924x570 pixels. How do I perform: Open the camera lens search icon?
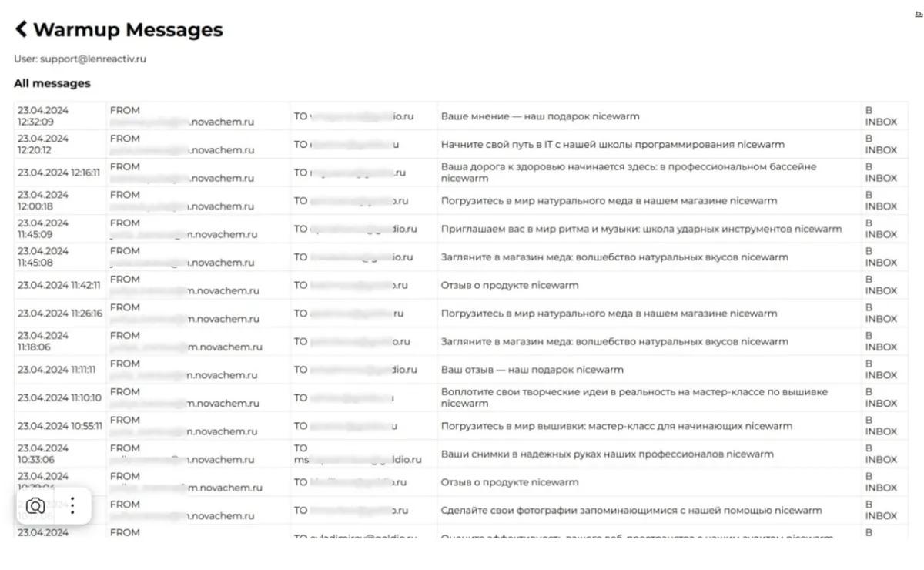[35, 506]
